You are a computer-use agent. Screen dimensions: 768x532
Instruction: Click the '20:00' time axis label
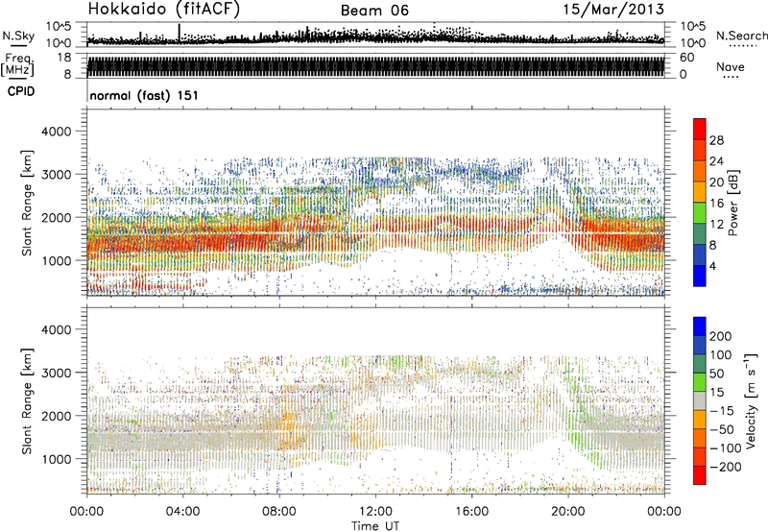pyautogui.click(x=568, y=512)
